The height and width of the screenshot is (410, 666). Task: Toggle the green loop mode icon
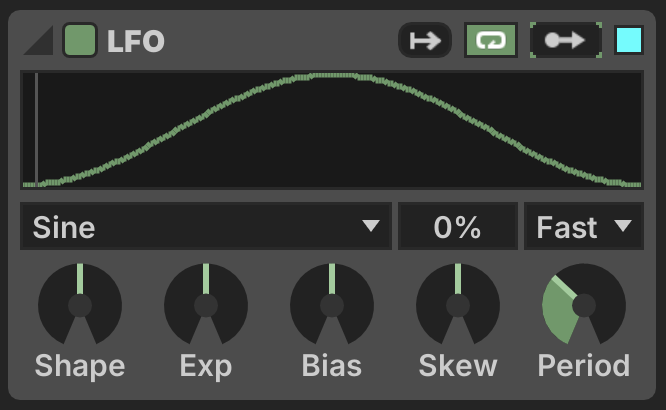[490, 41]
